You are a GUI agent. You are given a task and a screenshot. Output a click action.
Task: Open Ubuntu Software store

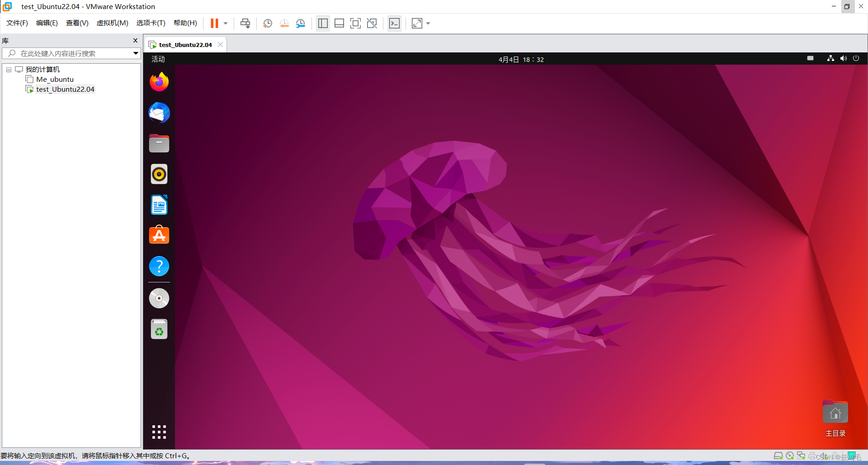tap(159, 235)
